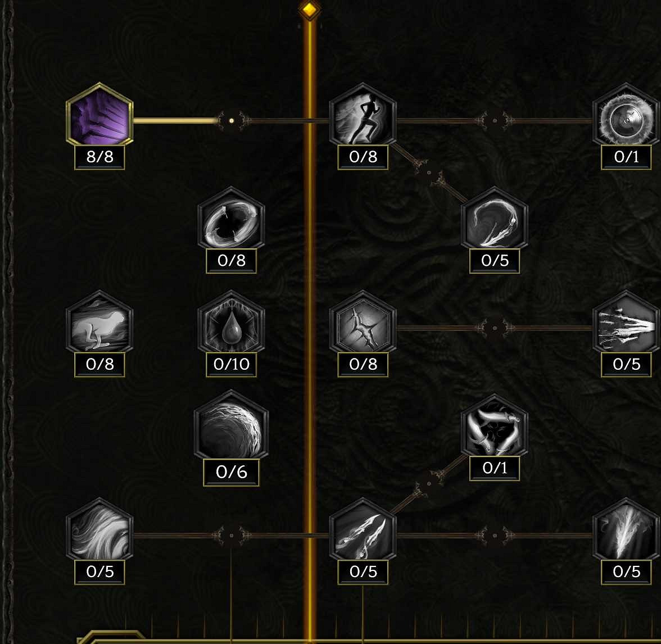Click the 0/6 points counter
The image size is (661, 644).
[231, 472]
